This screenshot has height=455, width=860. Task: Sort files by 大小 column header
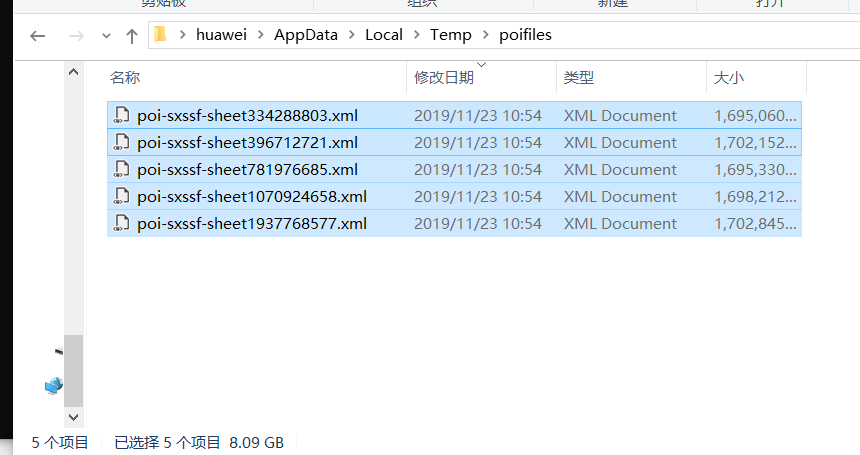point(728,77)
